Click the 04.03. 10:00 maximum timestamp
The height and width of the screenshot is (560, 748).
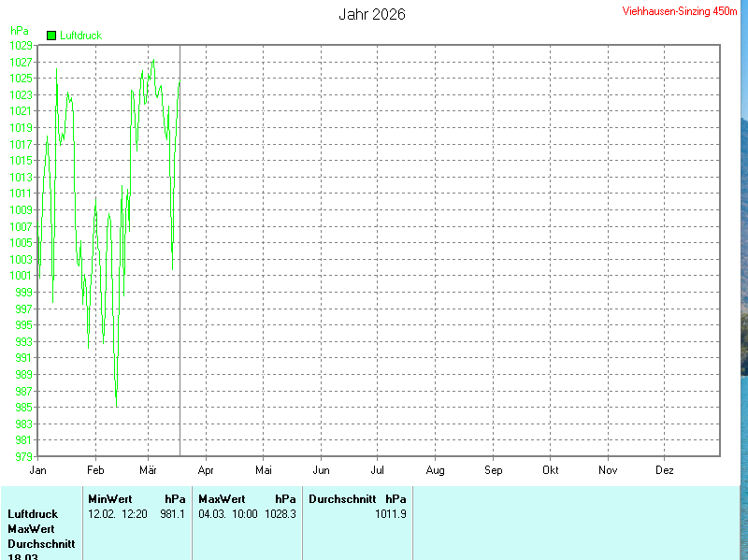[228, 514]
